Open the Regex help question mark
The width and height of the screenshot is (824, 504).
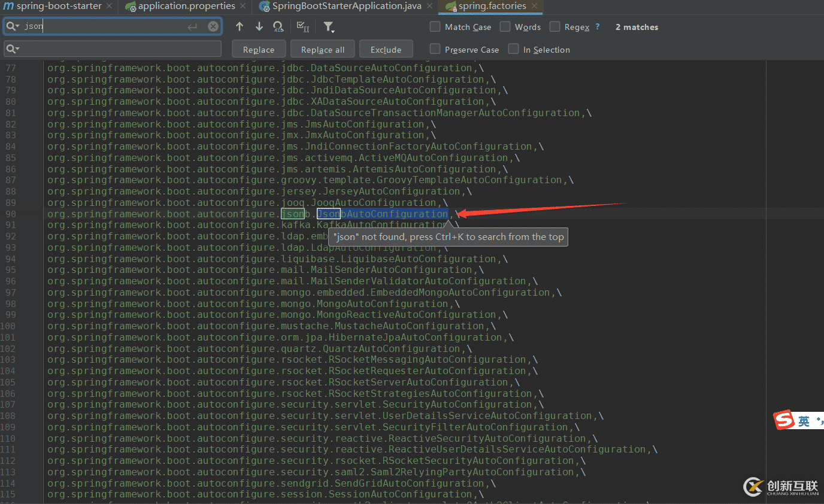coord(598,27)
